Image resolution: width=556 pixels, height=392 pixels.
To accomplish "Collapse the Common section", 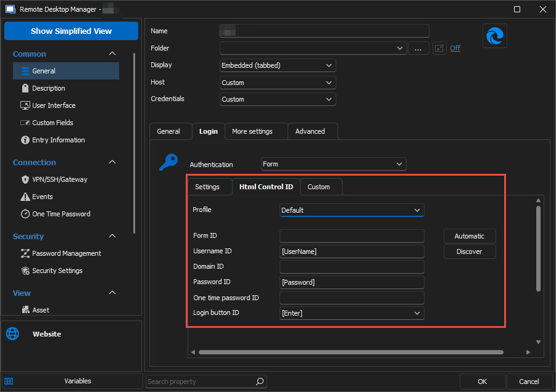I will point(112,54).
